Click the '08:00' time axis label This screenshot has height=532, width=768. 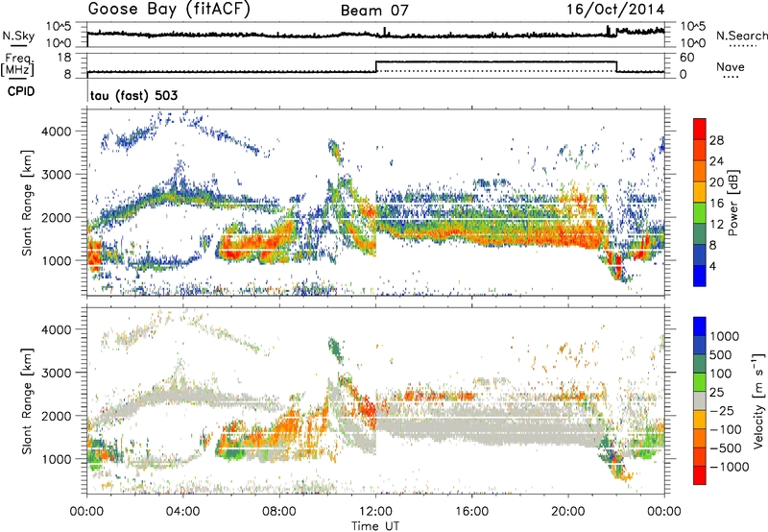tap(279, 512)
